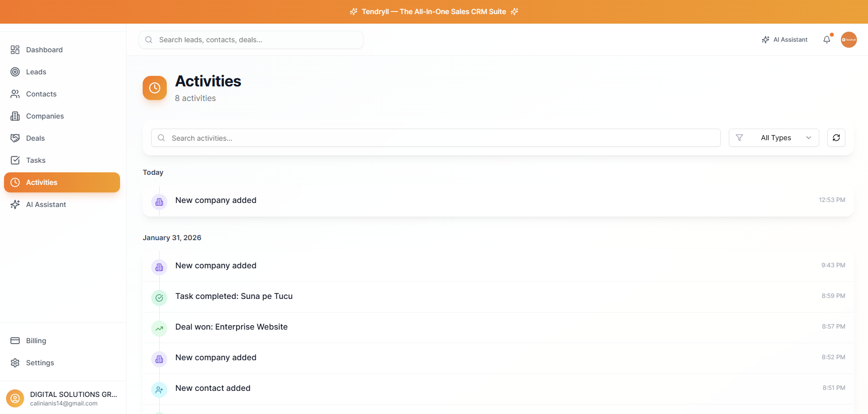Click the New contact added person icon

(159, 390)
